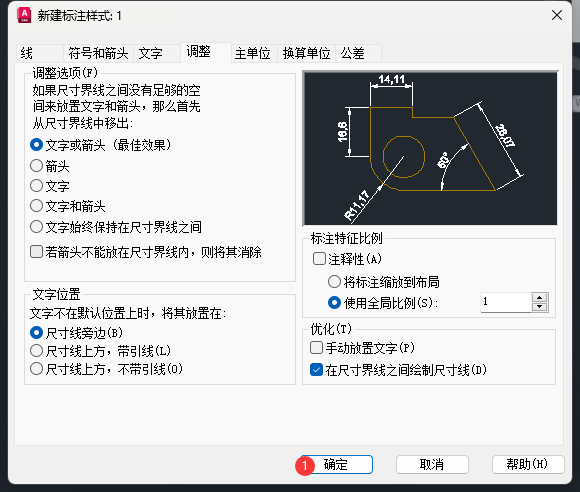Screen dimensions: 580x492
Task: Select 文字或箭头 (最佳效果) radio option
Action: click(101, 145)
